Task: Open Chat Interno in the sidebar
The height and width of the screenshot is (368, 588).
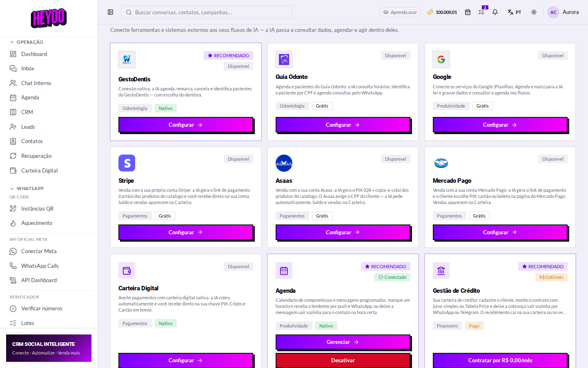Action: point(49,83)
